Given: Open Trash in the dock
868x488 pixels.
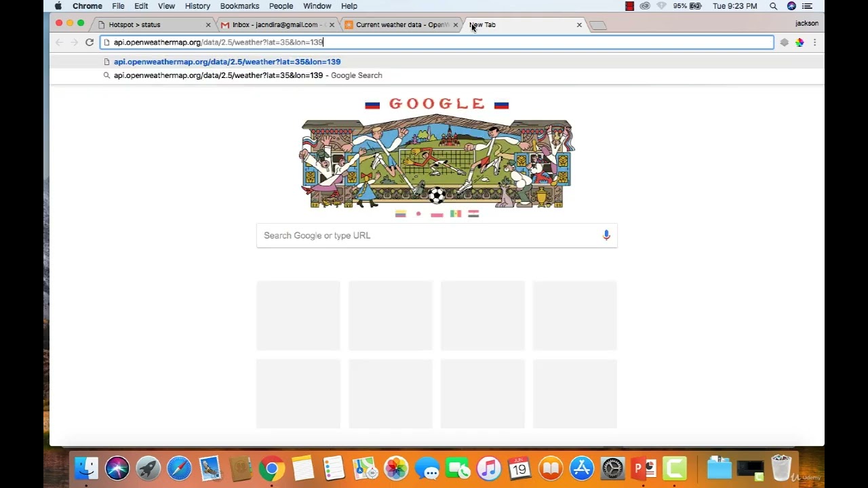Looking at the screenshot, I should pyautogui.click(x=782, y=468).
